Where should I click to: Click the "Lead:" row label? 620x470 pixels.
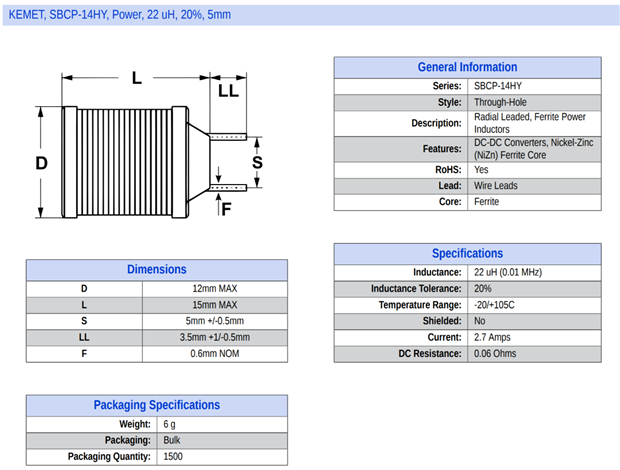click(450, 186)
